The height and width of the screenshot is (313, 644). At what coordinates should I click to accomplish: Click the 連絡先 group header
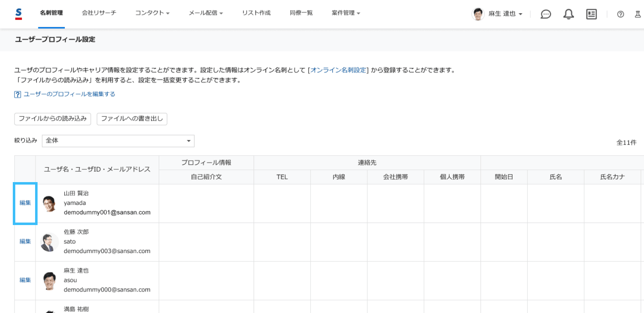(x=367, y=163)
